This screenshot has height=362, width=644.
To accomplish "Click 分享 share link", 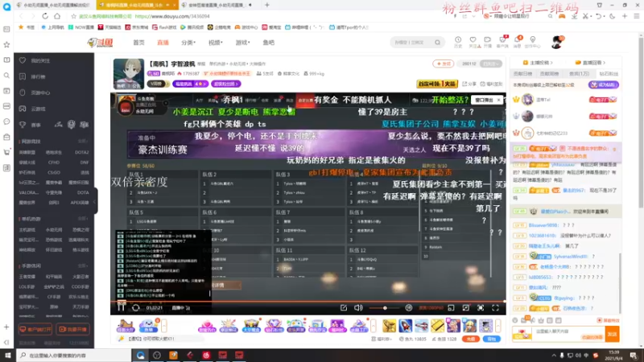I will click(x=470, y=84).
